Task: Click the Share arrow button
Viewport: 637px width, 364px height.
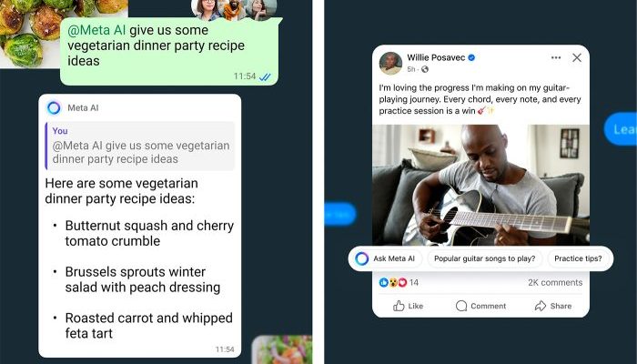Action: point(553,306)
